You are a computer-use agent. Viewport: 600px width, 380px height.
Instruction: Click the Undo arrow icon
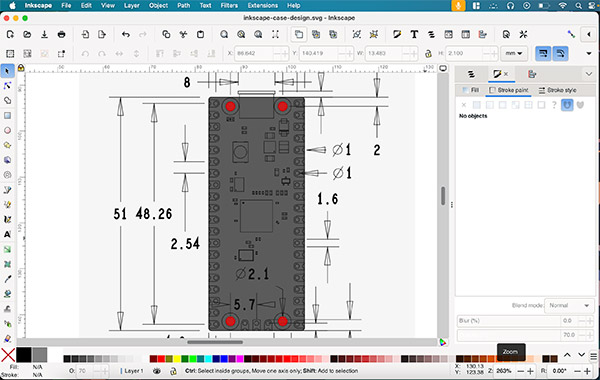pos(126,34)
